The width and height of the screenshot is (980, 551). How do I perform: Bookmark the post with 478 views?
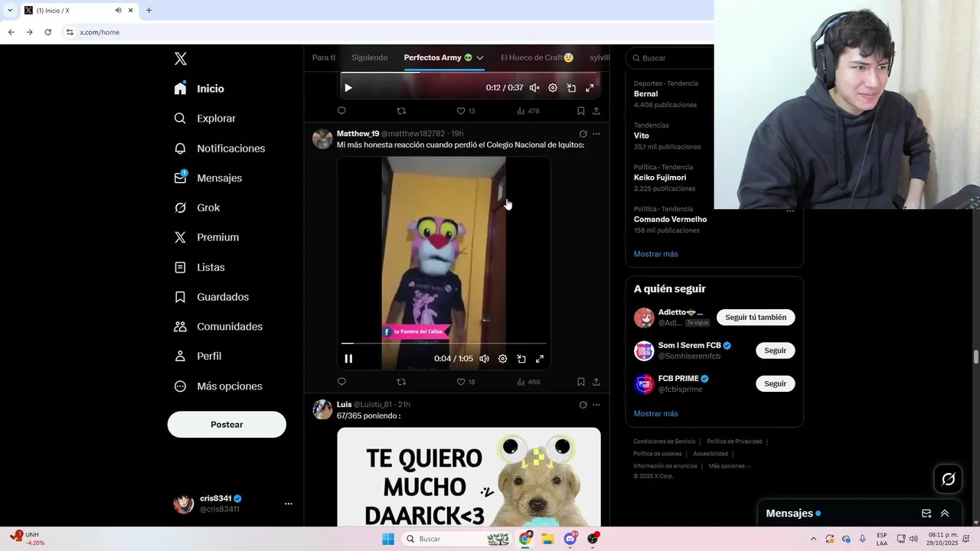pyautogui.click(x=581, y=111)
